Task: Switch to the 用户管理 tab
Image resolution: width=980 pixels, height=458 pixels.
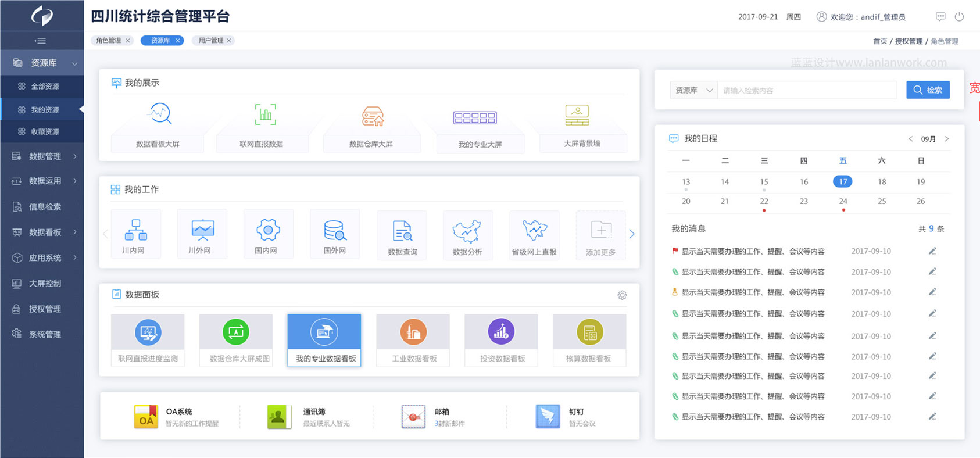Action: (210, 41)
